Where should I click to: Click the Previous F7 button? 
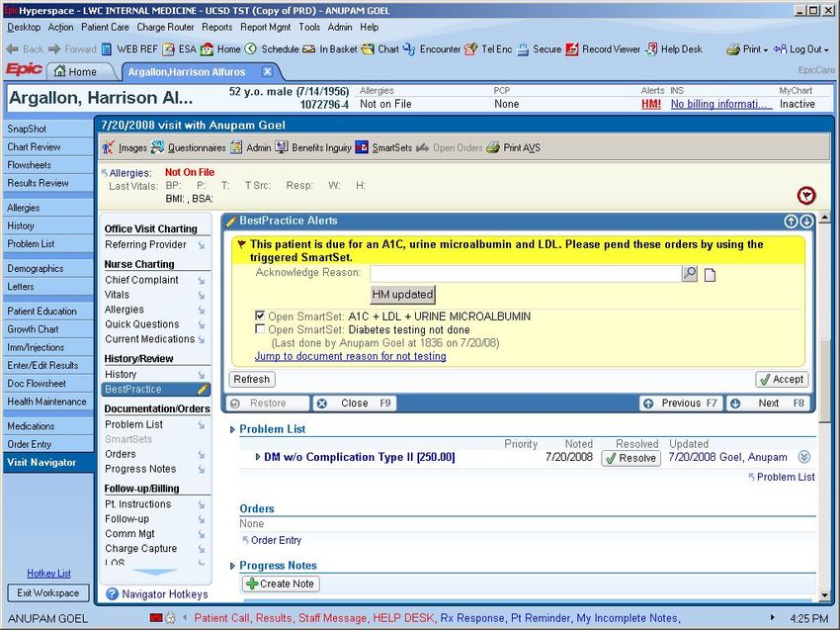pos(681,404)
